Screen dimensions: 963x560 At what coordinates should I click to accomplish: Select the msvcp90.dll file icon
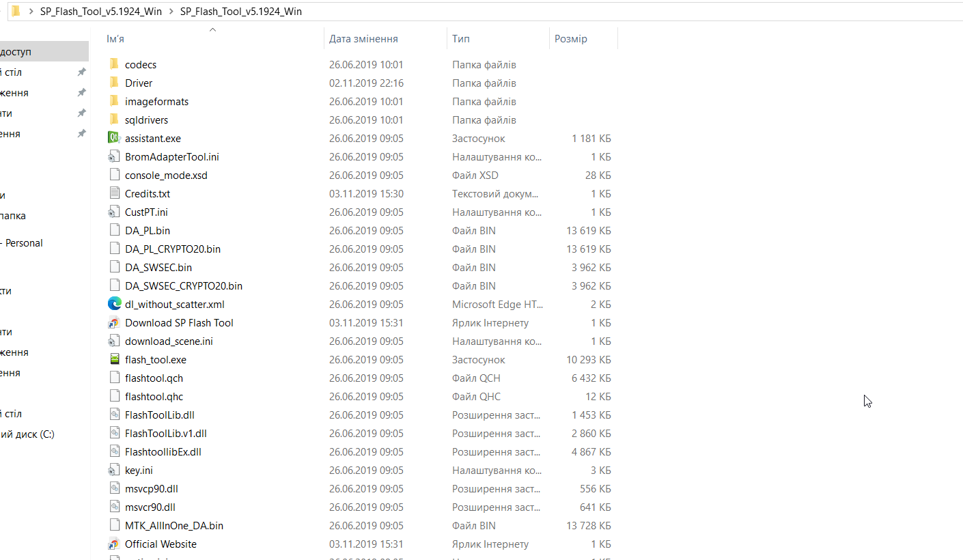tap(114, 488)
